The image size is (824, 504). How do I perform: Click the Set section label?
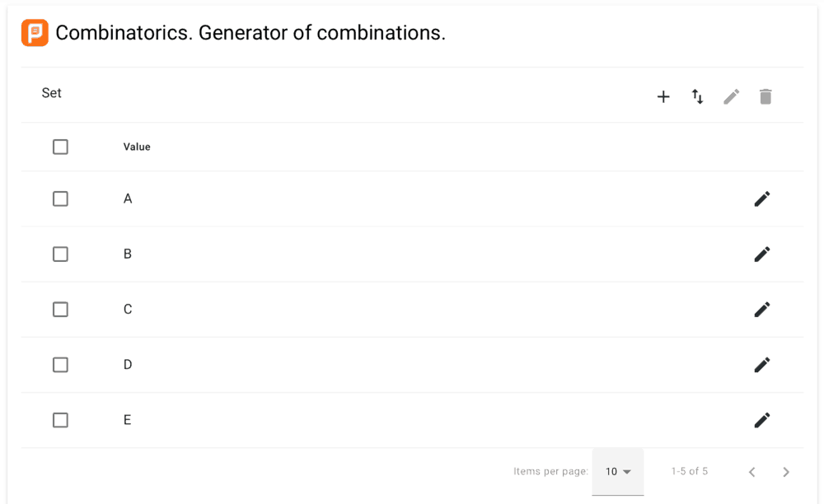coord(51,92)
